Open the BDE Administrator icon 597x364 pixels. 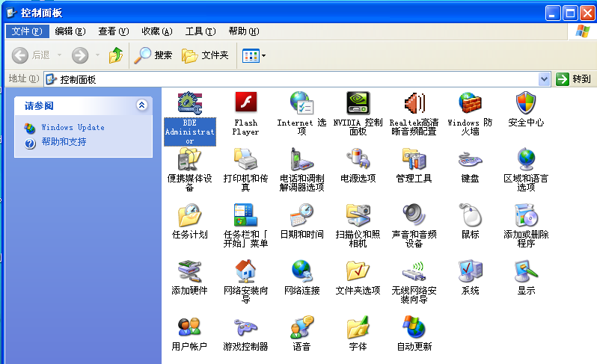pos(189,103)
